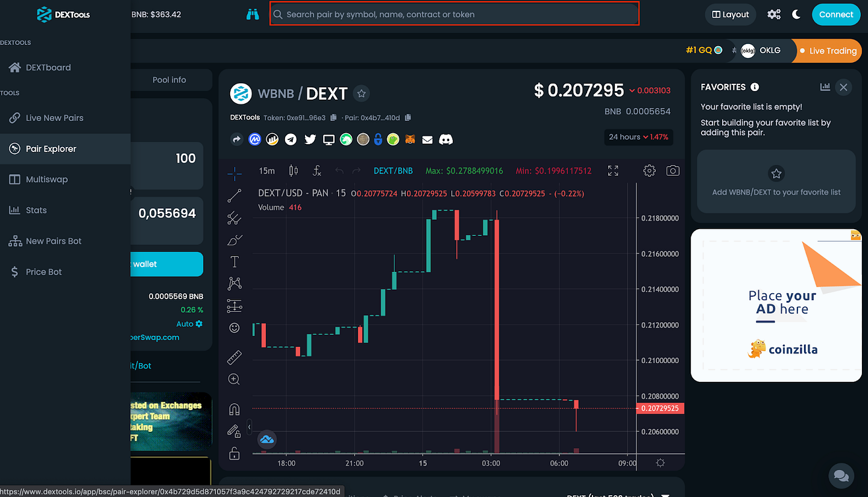Open the 24 hours change selector
Image resolution: width=868 pixels, height=497 pixels.
638,137
